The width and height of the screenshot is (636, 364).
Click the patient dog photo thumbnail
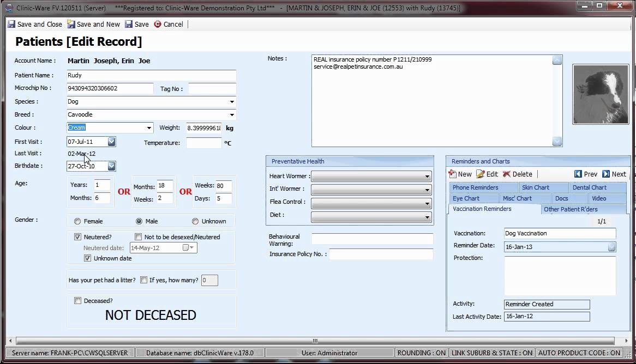(601, 94)
